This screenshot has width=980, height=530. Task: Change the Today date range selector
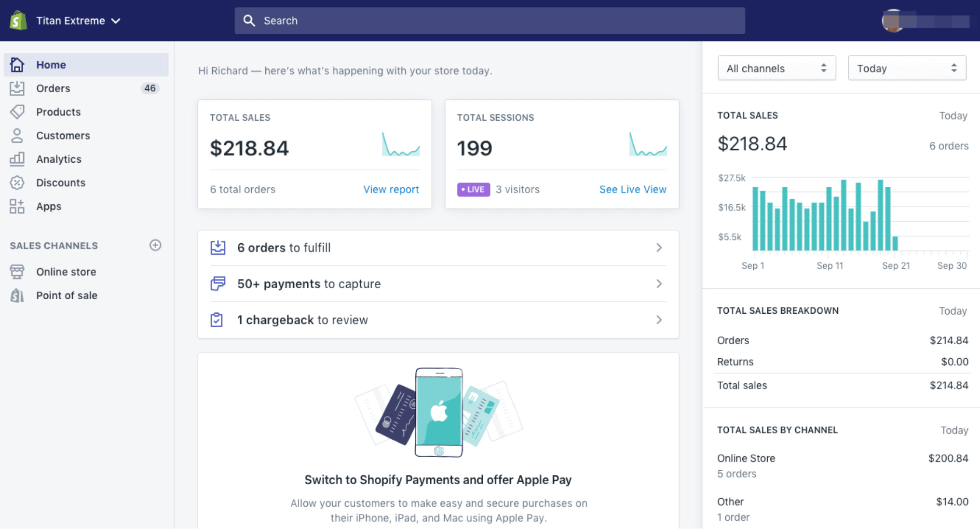coord(906,68)
